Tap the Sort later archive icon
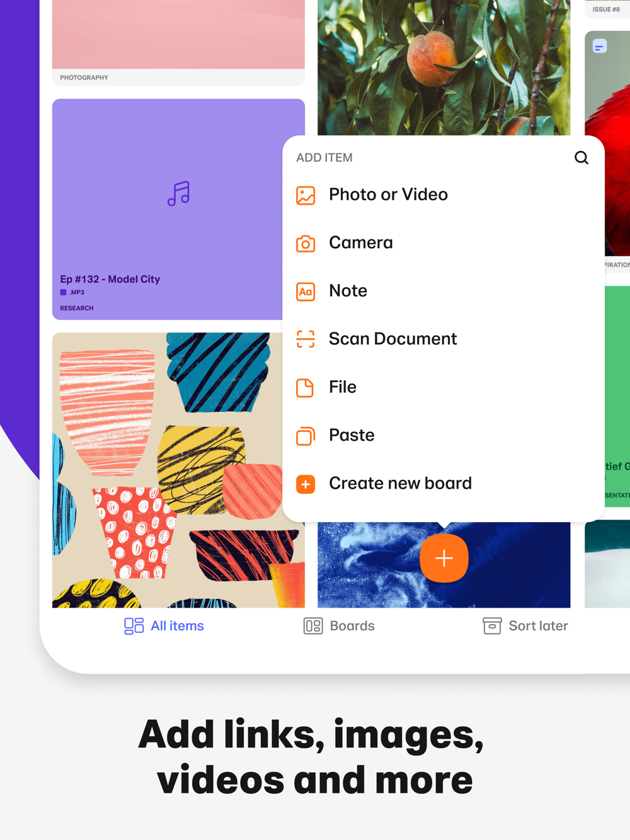Viewport: 630px width, 840px height. point(492,626)
